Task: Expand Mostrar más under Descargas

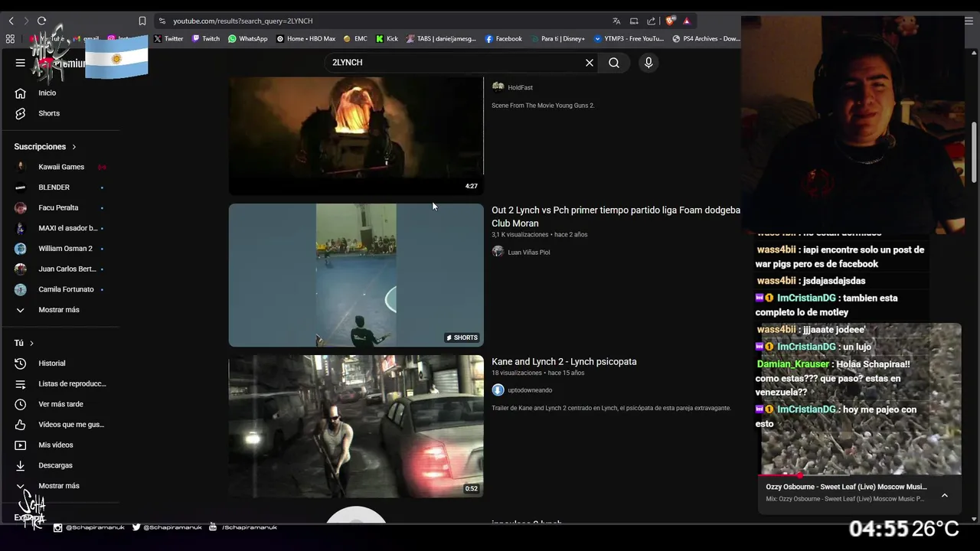Action: coord(60,486)
